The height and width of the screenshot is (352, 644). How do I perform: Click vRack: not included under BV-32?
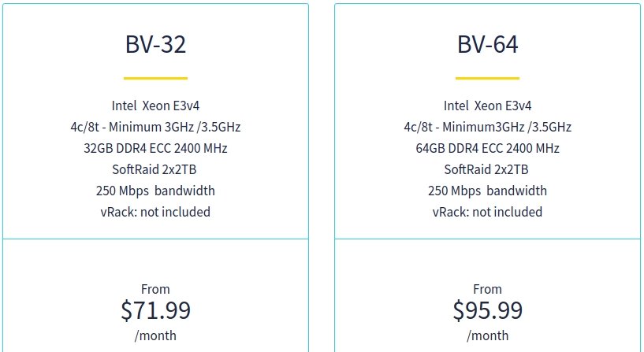click(x=155, y=212)
